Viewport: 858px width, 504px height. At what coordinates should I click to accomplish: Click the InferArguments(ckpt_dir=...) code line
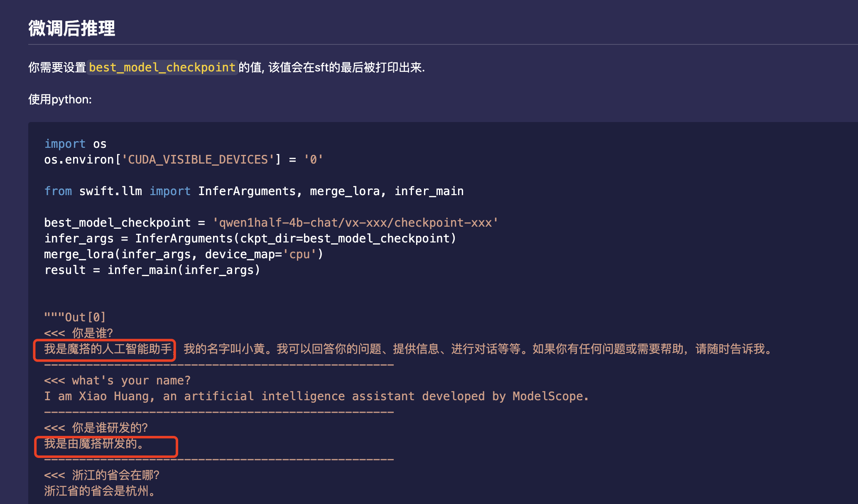click(x=250, y=238)
